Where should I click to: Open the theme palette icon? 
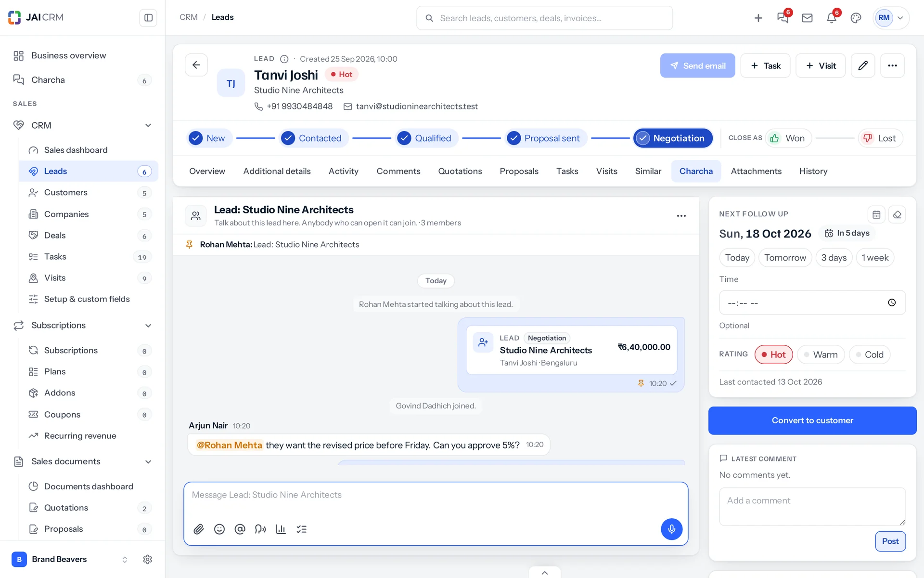tap(856, 18)
